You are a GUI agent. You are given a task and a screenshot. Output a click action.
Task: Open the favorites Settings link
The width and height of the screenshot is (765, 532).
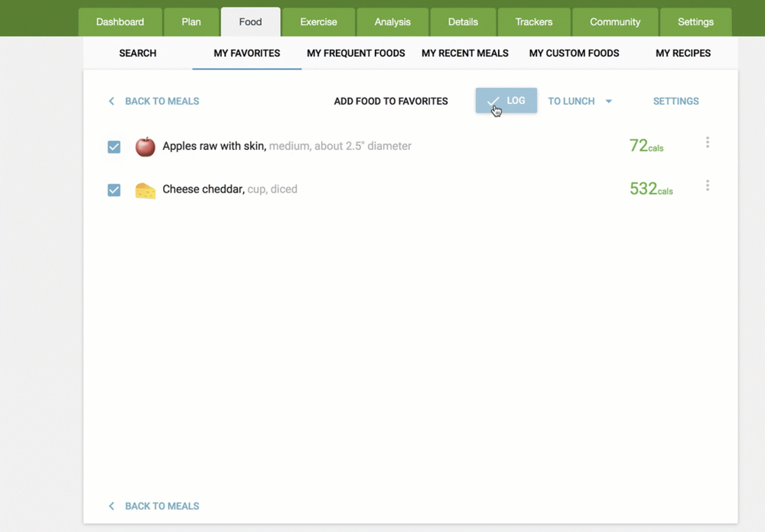pyautogui.click(x=675, y=102)
